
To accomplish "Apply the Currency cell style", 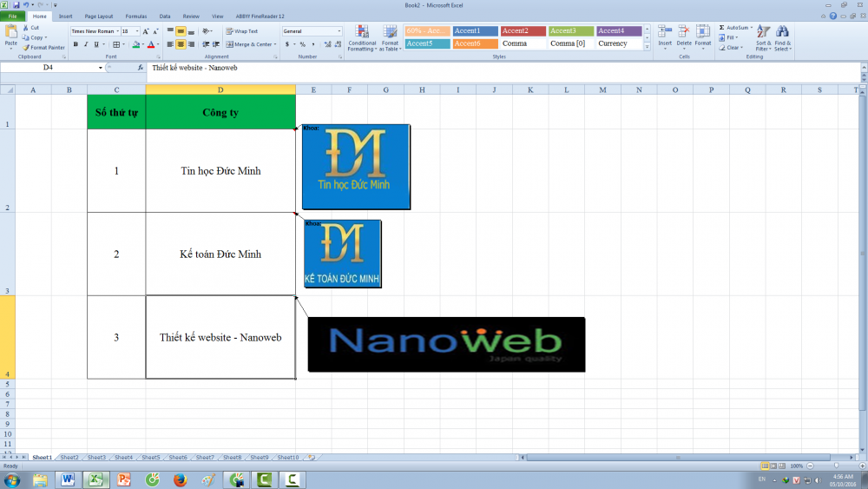I will click(x=619, y=43).
